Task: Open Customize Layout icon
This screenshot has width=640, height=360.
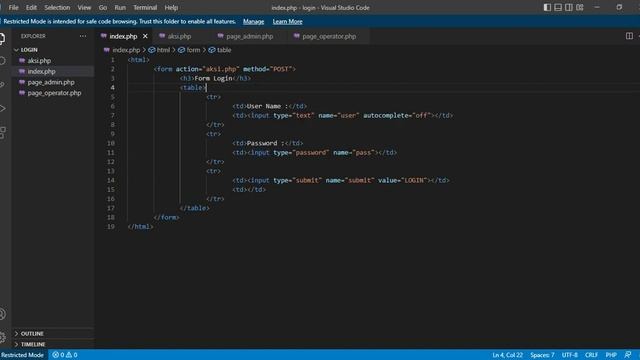Action: pyautogui.click(x=580, y=7)
